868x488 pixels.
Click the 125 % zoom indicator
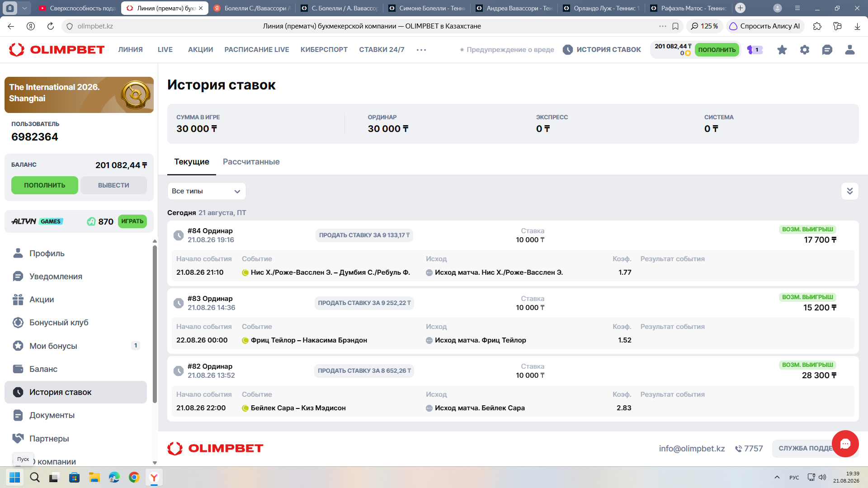(705, 26)
